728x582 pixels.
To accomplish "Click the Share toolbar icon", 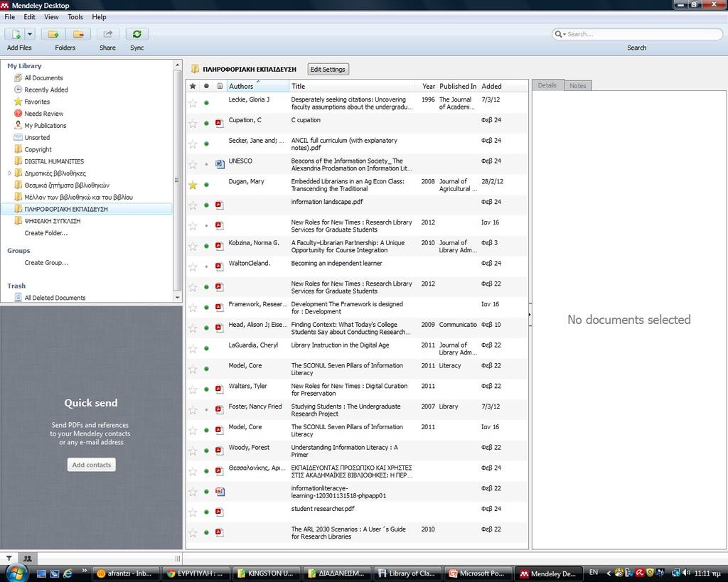I will [x=108, y=34].
